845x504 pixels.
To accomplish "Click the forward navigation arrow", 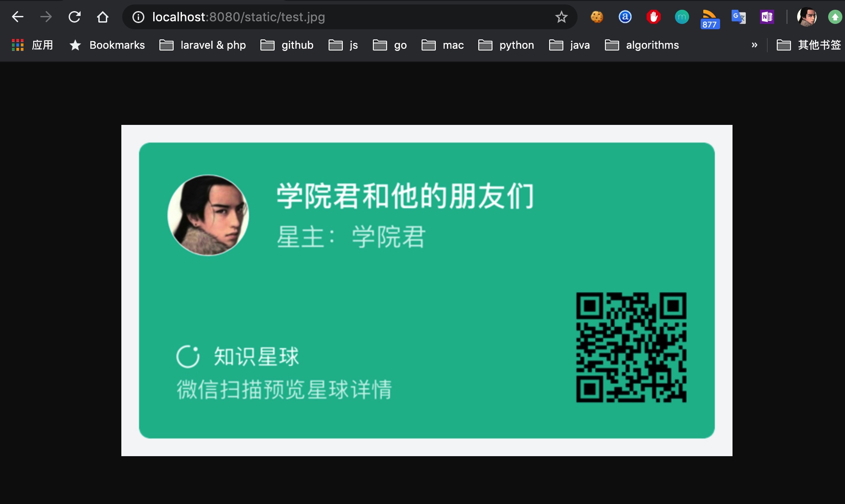I will point(46,17).
